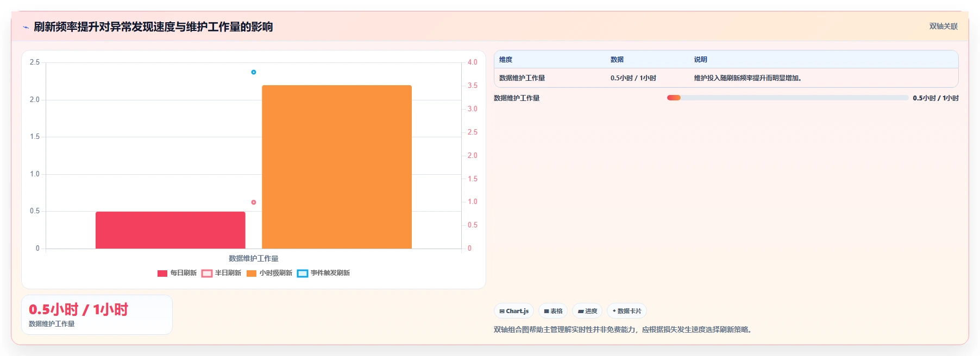The width and height of the screenshot is (980, 356).
Task: Click the icon inside the 表格 chip
Action: (x=546, y=311)
